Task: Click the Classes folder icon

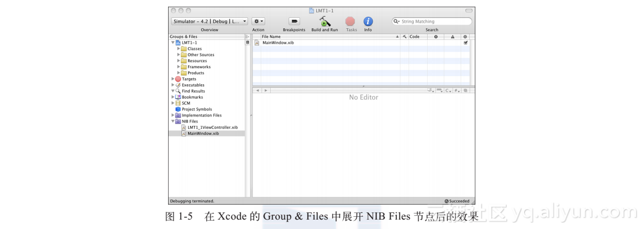Action: pyautogui.click(x=184, y=48)
